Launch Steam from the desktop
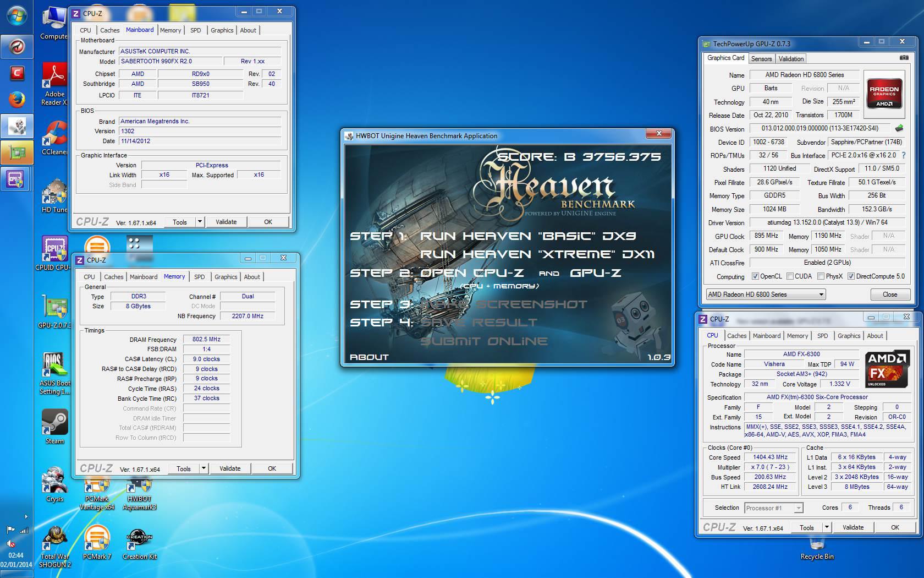 pos(54,427)
